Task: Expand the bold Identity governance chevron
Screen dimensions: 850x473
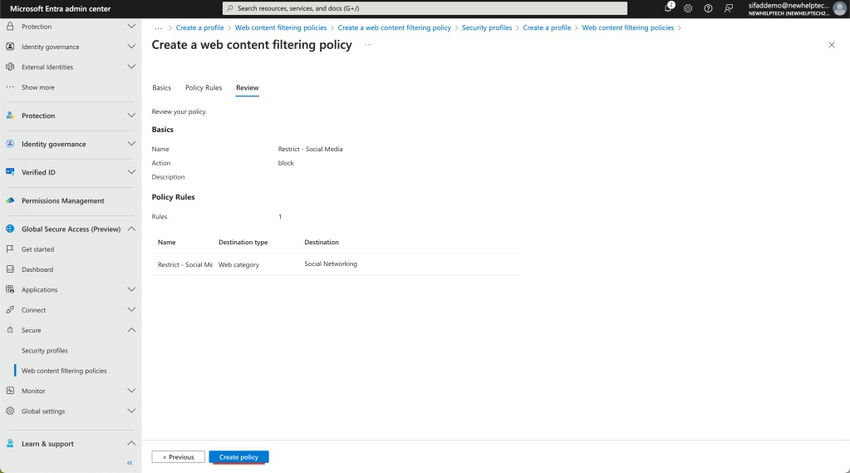Action: point(131,144)
